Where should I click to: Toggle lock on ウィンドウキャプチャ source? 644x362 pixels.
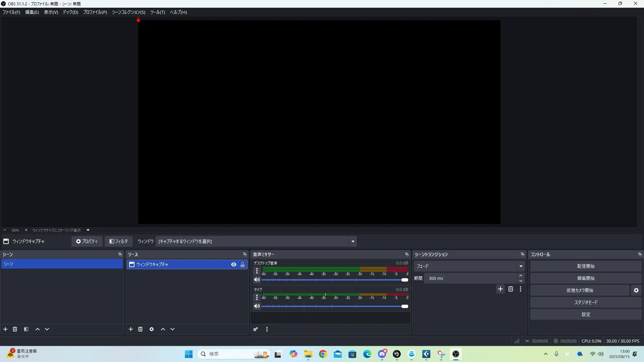tap(243, 264)
